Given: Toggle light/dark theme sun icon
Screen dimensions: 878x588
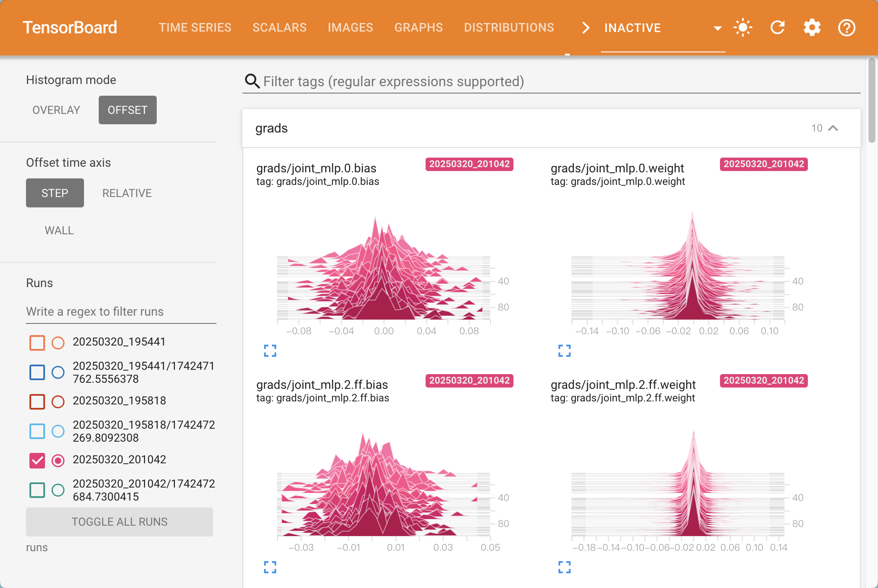Looking at the screenshot, I should click(x=743, y=28).
